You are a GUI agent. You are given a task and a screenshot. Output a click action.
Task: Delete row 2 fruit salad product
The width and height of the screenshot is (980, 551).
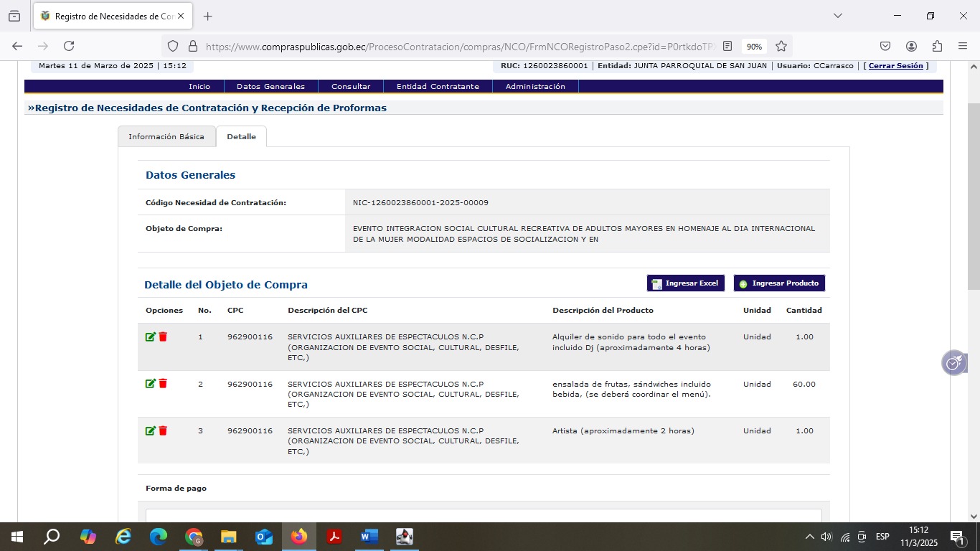(163, 384)
